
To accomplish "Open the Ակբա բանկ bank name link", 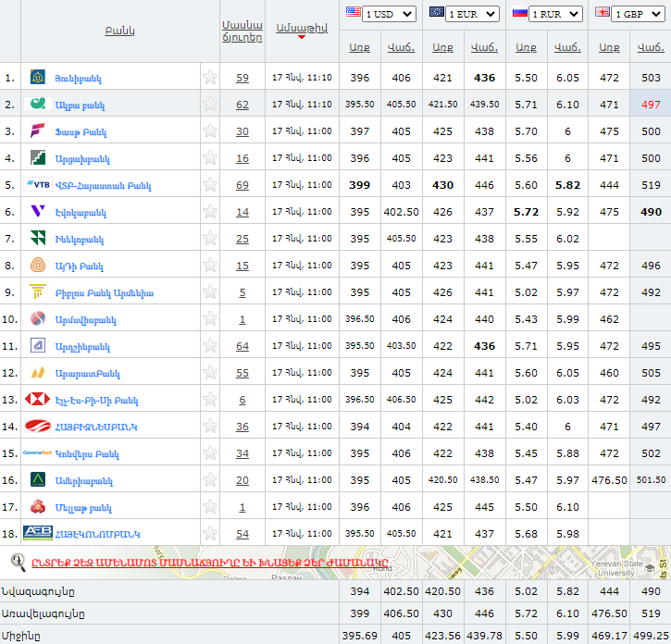I will click(80, 105).
